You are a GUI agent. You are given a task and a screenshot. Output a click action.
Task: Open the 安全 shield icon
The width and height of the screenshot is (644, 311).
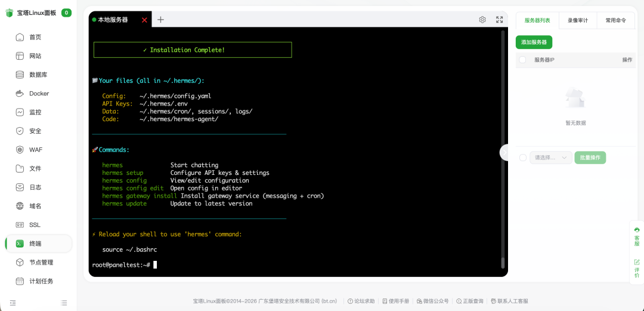point(20,131)
